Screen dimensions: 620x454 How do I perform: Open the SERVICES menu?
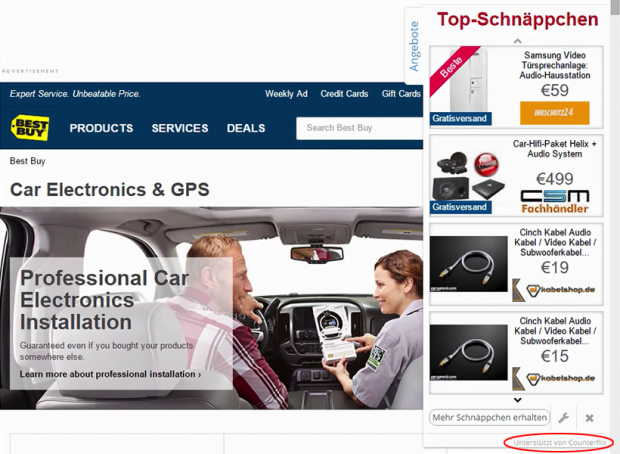(180, 128)
